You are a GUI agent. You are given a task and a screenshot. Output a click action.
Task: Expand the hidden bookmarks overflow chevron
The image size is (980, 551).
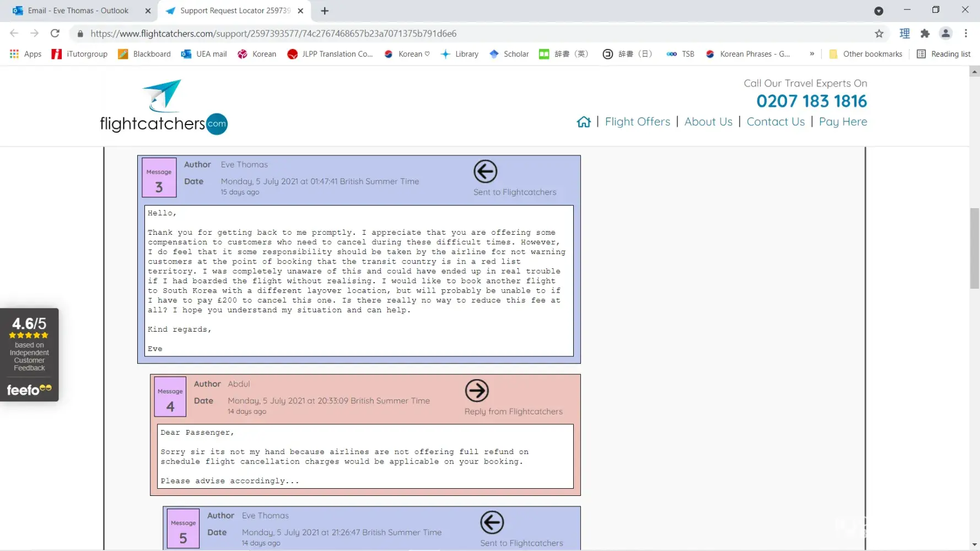tap(812, 54)
